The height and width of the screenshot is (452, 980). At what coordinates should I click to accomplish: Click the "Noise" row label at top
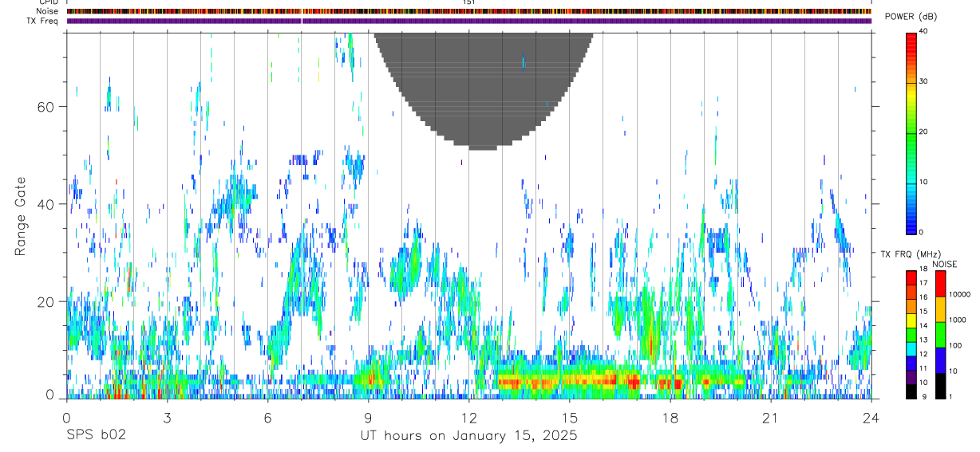coord(48,11)
